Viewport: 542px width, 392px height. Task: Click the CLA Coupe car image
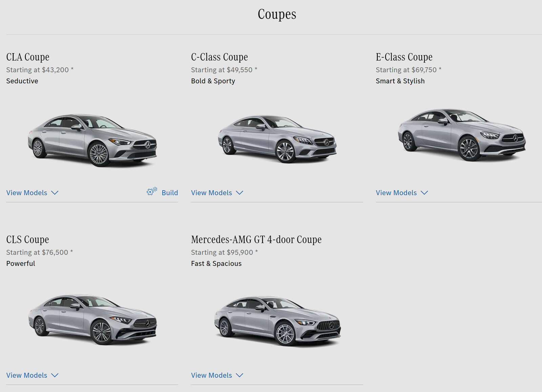pos(92,140)
